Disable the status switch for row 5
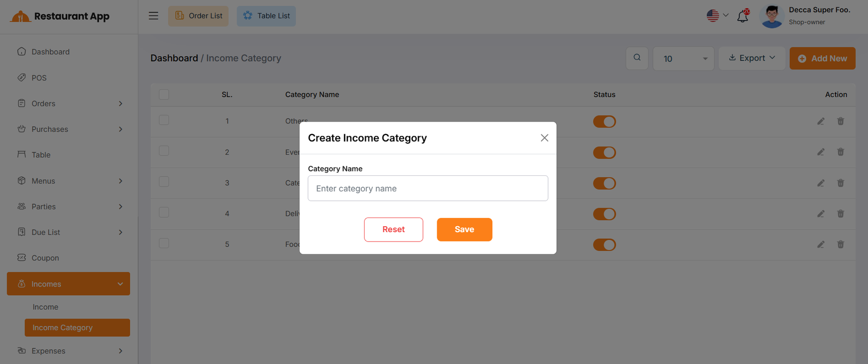 point(604,245)
